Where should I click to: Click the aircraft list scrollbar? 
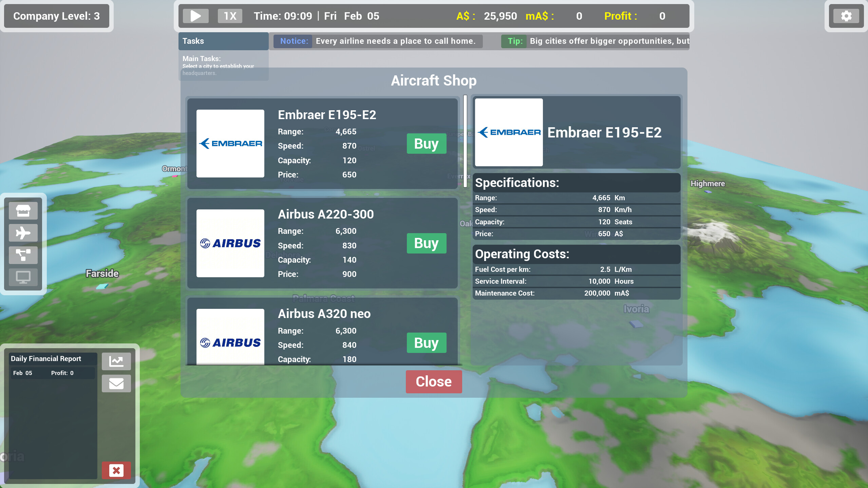click(465, 141)
